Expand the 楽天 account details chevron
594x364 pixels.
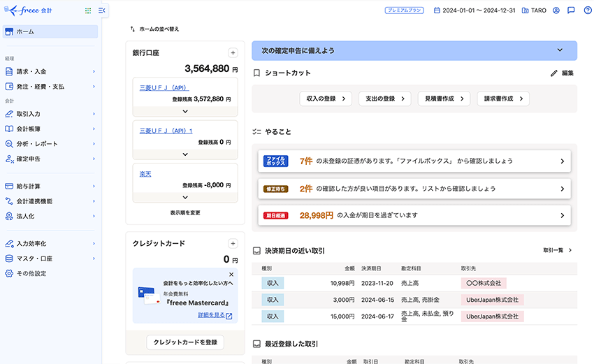(185, 198)
